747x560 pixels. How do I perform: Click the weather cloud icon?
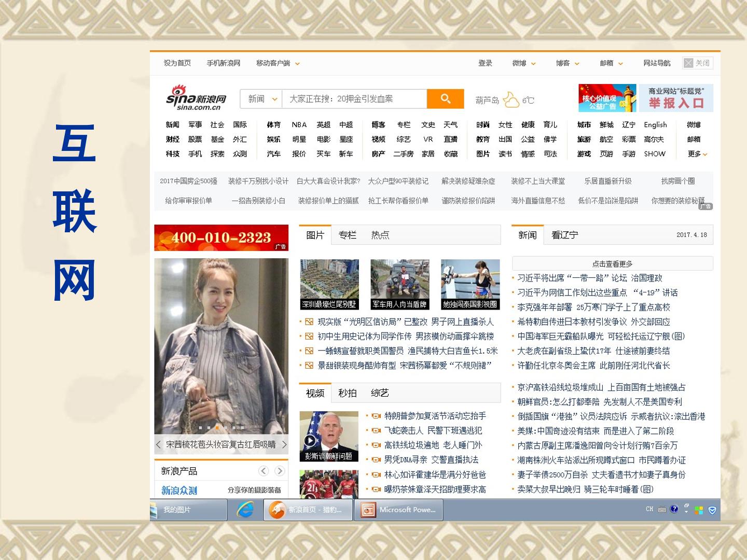(511, 100)
